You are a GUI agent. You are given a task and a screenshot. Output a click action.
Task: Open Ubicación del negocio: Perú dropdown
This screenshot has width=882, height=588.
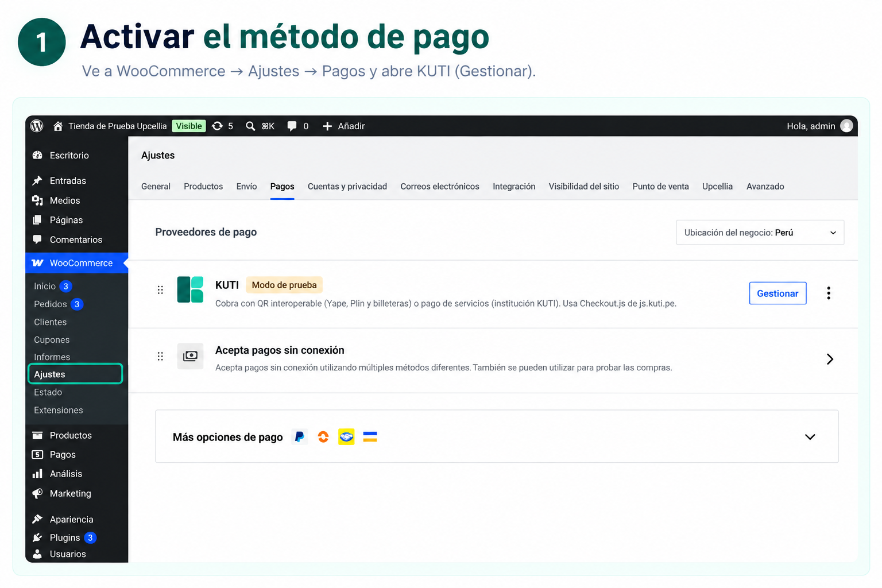pyautogui.click(x=760, y=233)
